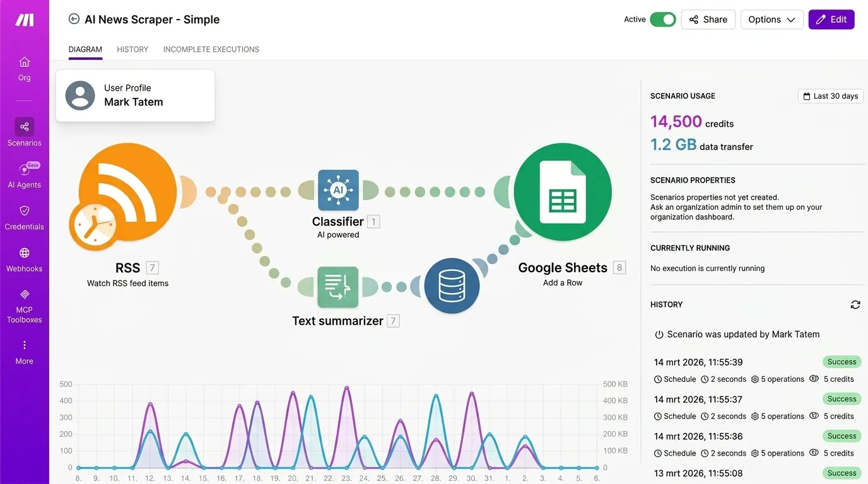Screen dimensions: 868x484
Task: Select the Org home icon
Action: coord(24,66)
